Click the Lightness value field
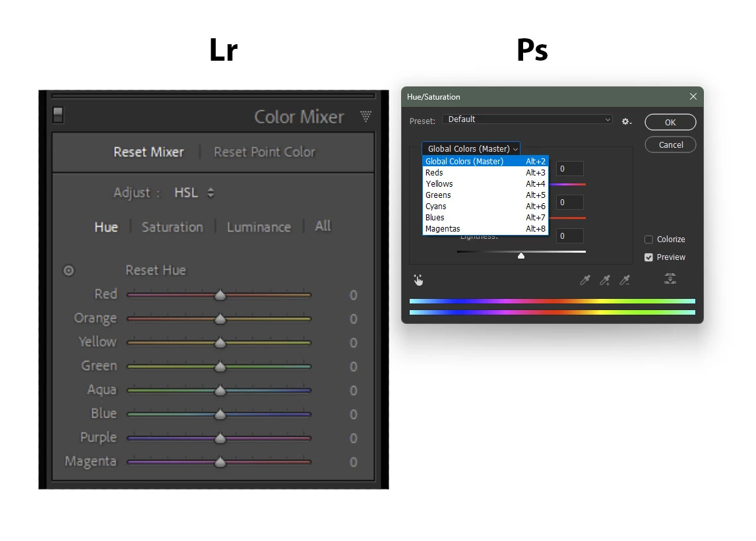The width and height of the screenshot is (756, 541). click(569, 236)
